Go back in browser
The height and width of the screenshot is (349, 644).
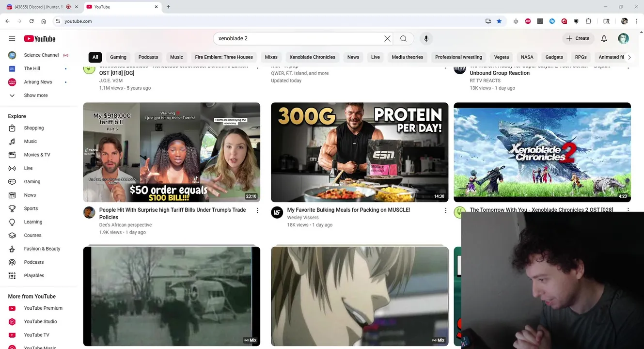pyautogui.click(x=7, y=21)
